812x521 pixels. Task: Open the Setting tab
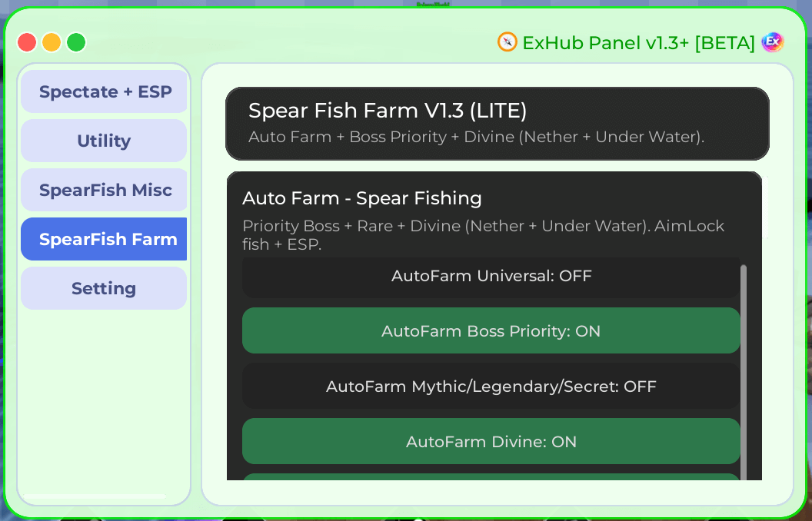[105, 289]
